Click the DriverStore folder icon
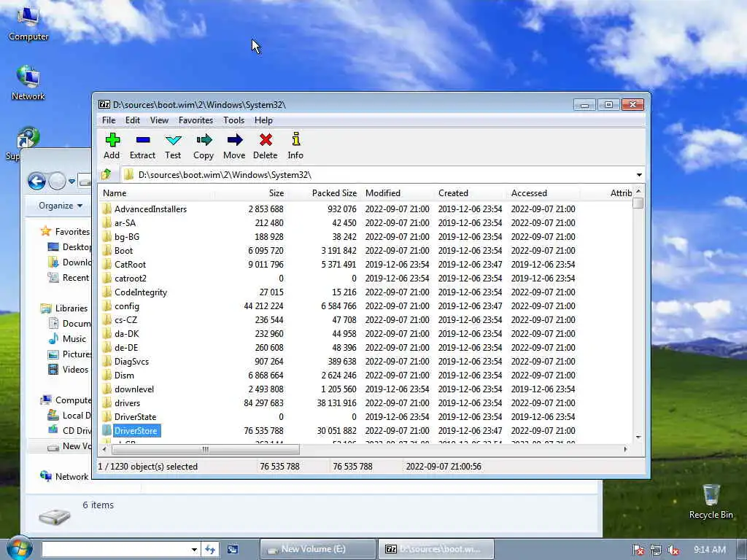The height and width of the screenshot is (560, 747). tap(107, 430)
